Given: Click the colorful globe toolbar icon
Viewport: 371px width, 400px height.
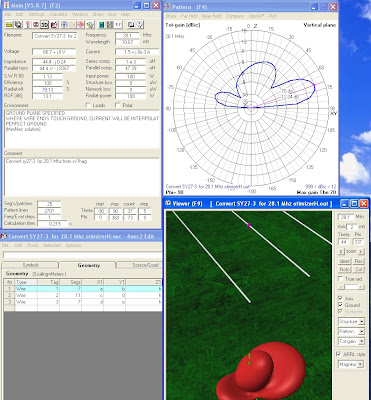Looking at the screenshot, I should (x=90, y=25).
